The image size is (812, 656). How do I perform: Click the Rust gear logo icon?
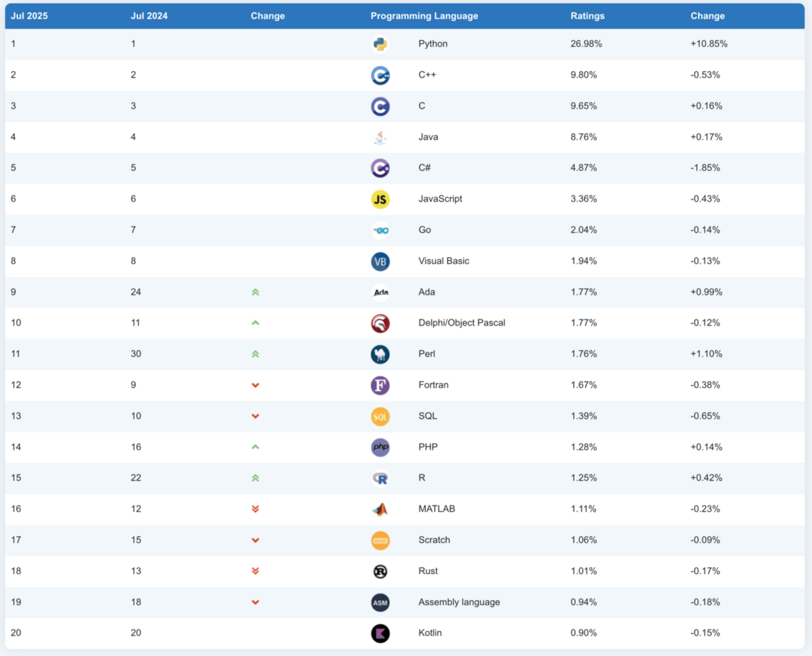point(380,572)
